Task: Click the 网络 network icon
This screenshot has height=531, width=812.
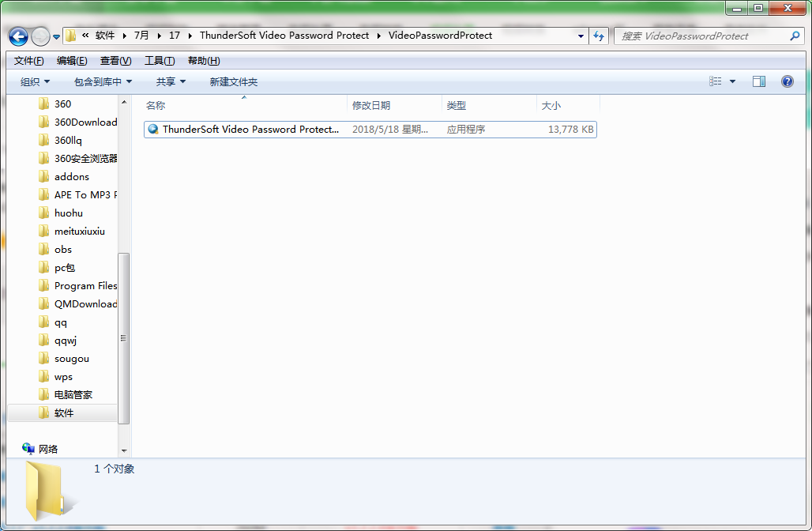Action: [x=28, y=449]
